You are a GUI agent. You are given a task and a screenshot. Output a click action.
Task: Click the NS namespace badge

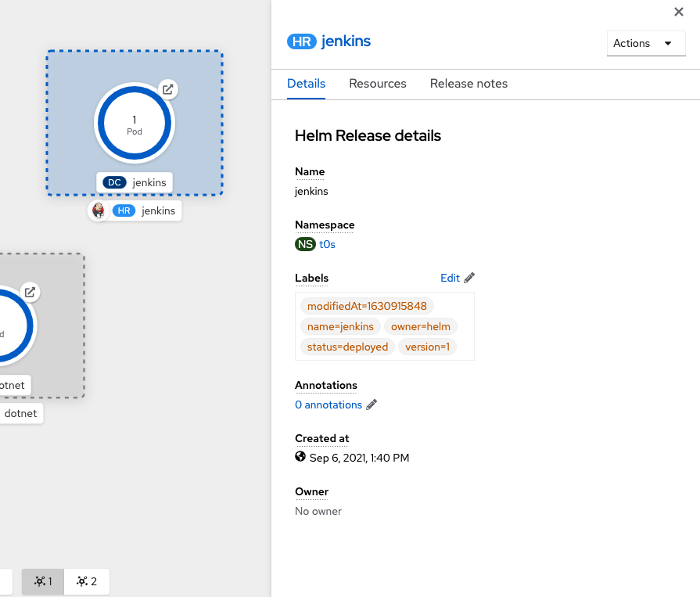point(305,244)
